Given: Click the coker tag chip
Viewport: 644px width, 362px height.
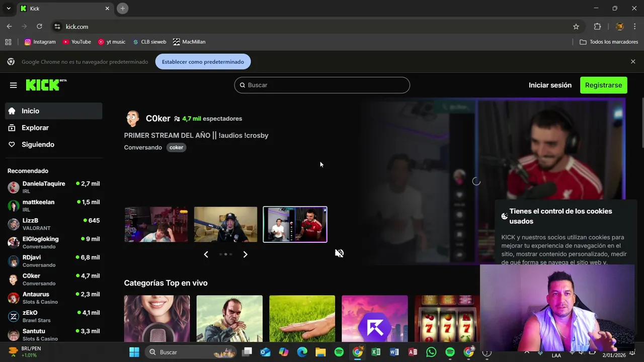Looking at the screenshot, I should coord(176,147).
